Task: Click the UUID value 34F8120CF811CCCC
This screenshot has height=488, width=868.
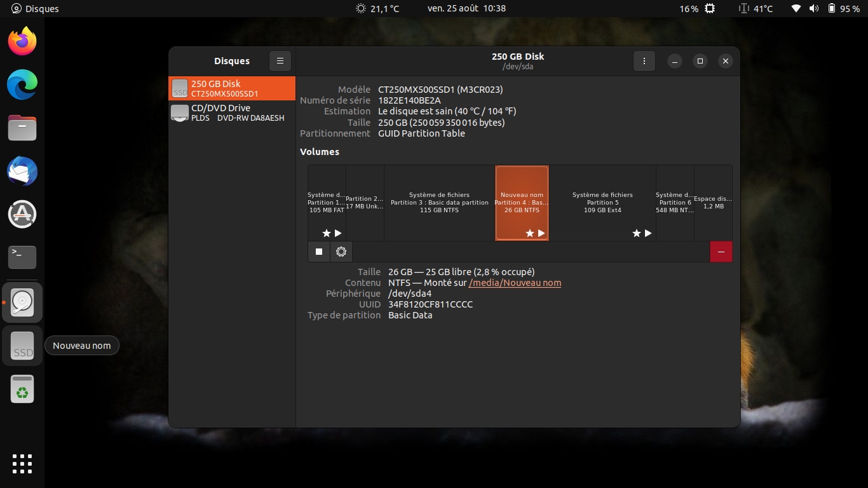Action: click(x=430, y=304)
